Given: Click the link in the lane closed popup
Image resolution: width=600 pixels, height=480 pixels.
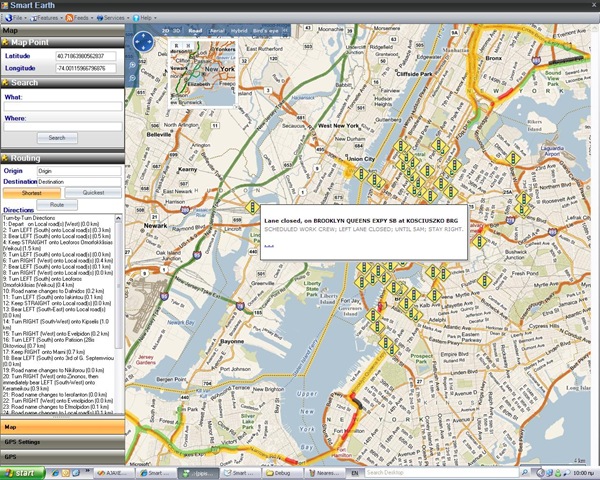Looking at the screenshot, I should click(269, 246).
